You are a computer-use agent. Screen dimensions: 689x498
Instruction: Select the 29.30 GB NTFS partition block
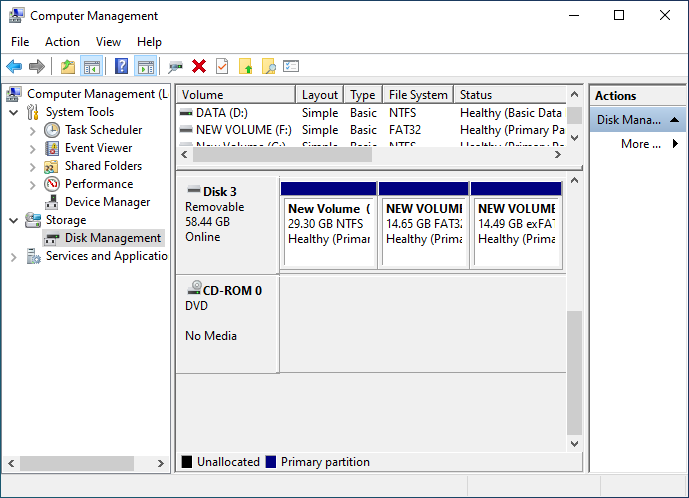click(329, 224)
